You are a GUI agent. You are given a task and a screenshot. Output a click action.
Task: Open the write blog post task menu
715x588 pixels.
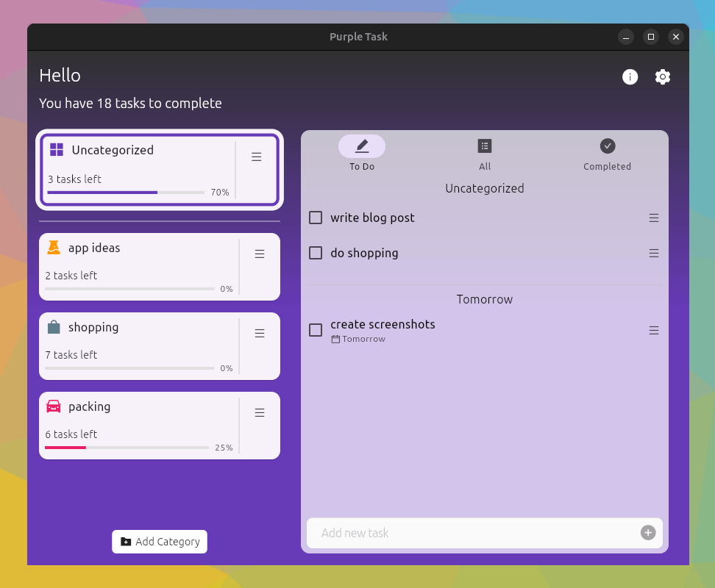point(654,218)
